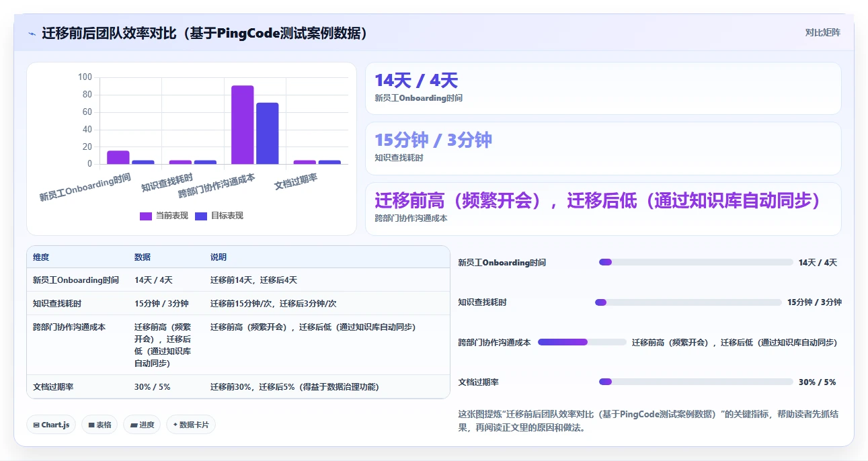Select the 迁移前高（频繁开会） metric card headline
Screen dimensions: 868x461
pyautogui.click(x=598, y=200)
